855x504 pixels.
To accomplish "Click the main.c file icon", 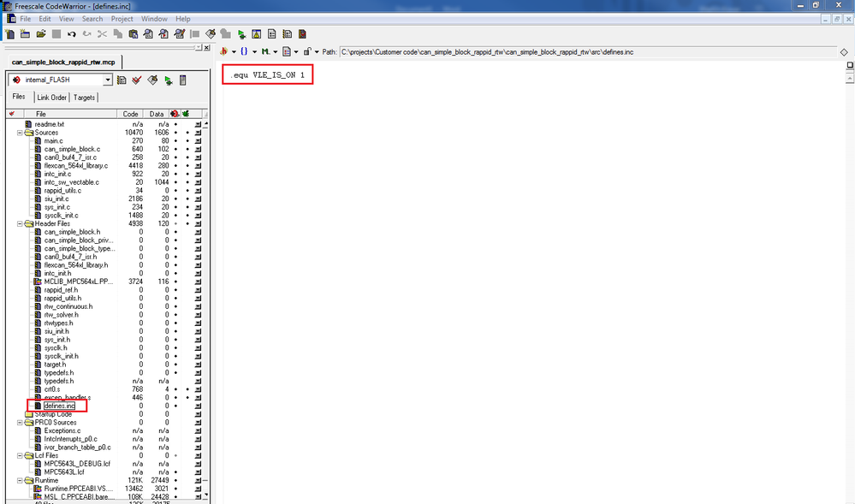I will [38, 140].
